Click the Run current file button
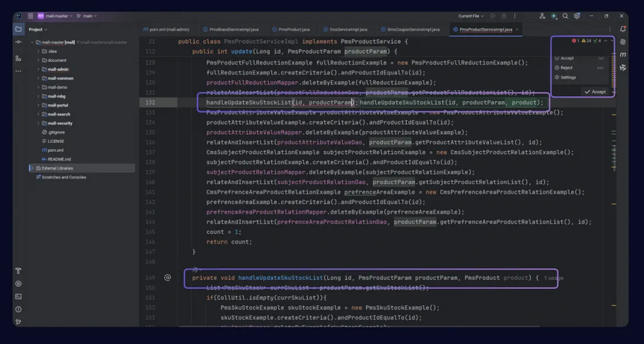The image size is (644, 344). [493, 16]
